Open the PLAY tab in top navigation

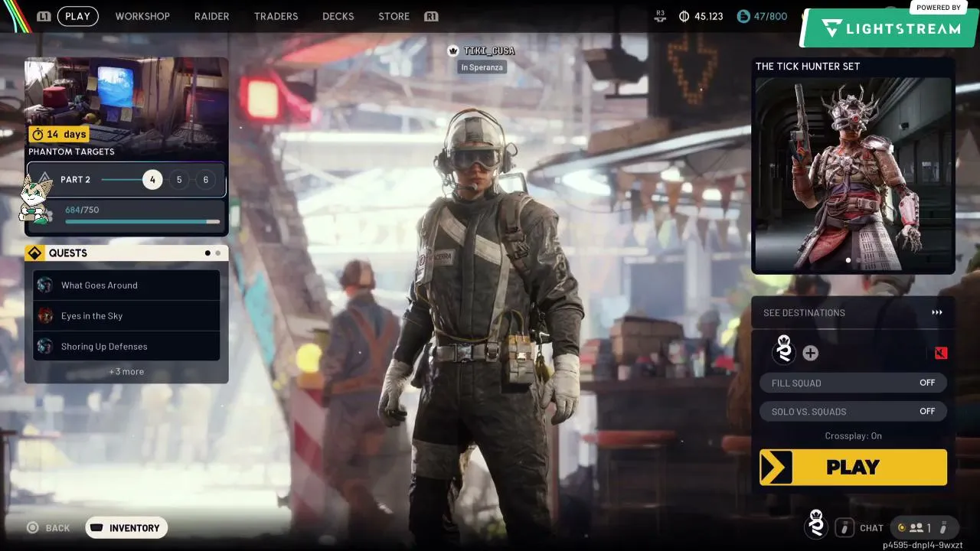point(77,16)
